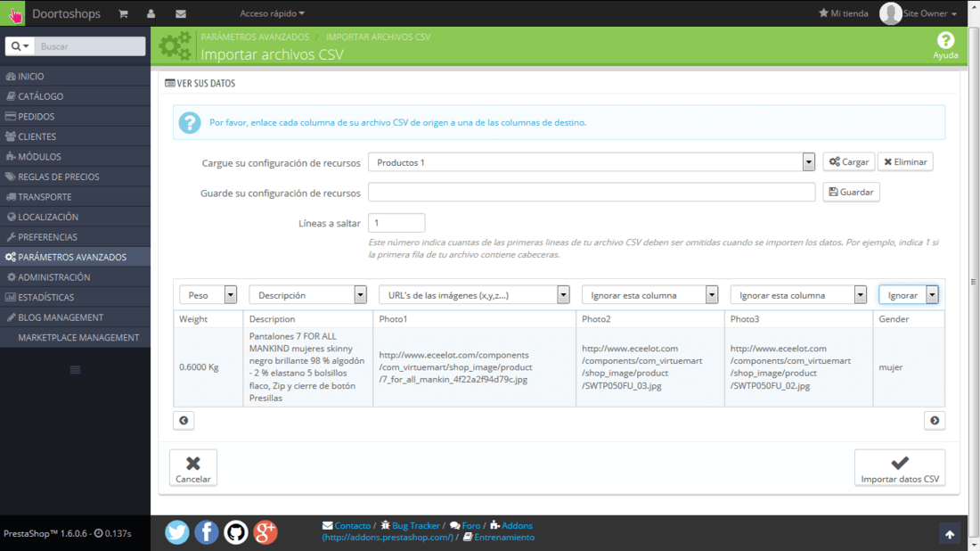Open the messages envelope icon in top bar
The height and width of the screenshot is (551, 980).
181,13
